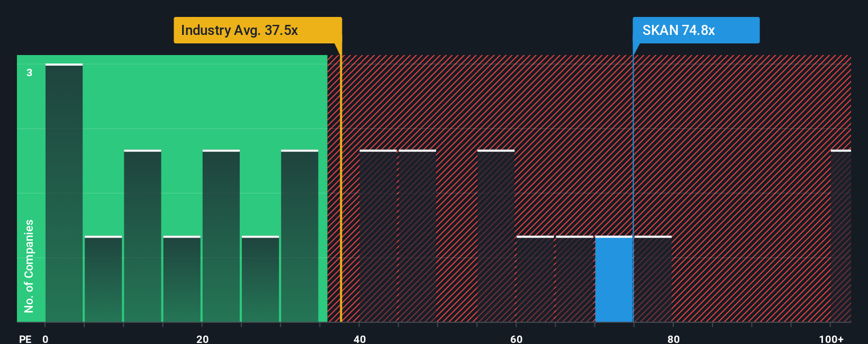Click the x-axis label 40
The height and width of the screenshot is (344, 868).
click(359, 339)
